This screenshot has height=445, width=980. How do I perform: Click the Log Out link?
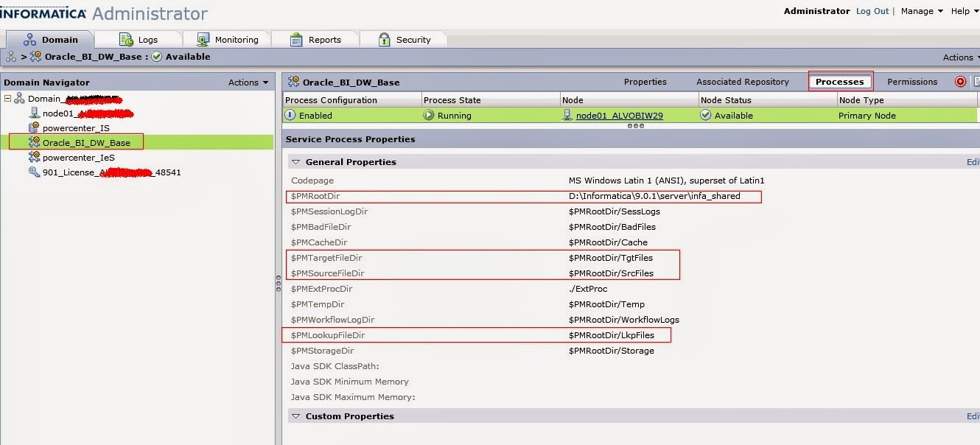point(872,11)
